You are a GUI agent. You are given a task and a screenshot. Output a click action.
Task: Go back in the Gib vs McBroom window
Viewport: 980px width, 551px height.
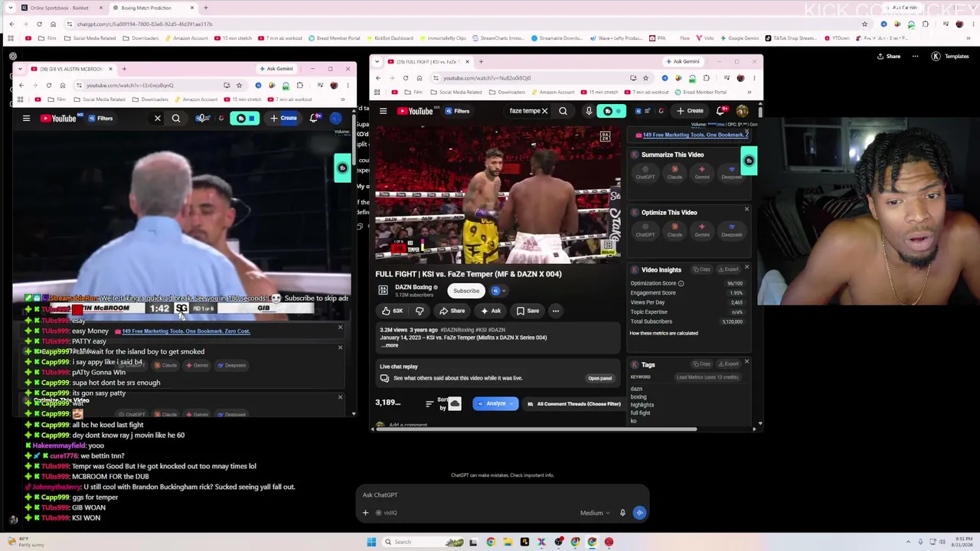(21, 85)
